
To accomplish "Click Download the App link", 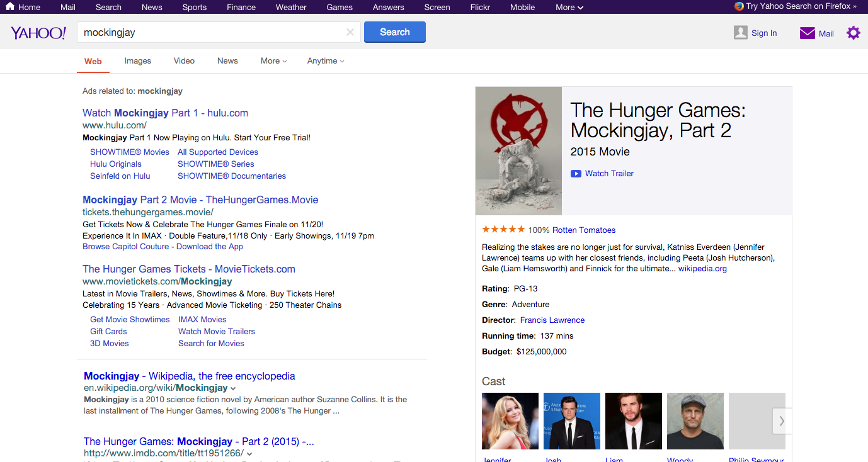I will click(210, 247).
